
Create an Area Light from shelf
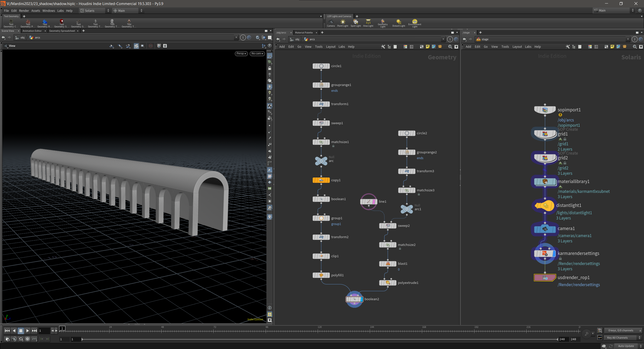(x=368, y=23)
